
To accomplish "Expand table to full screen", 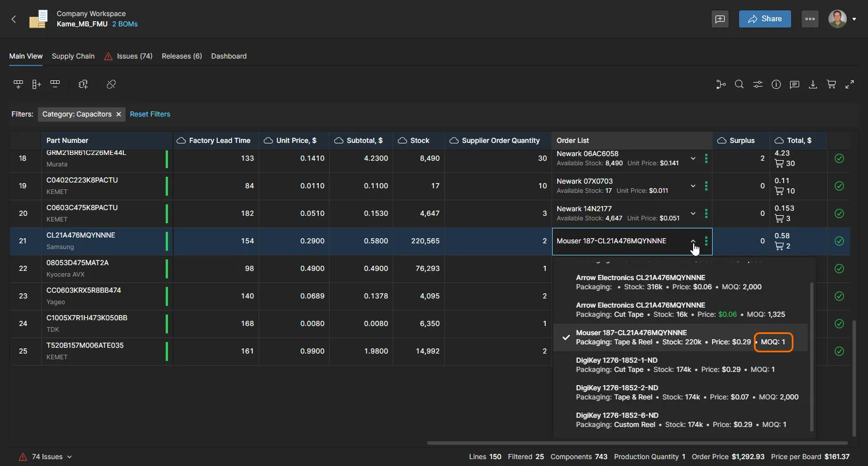I will [850, 84].
